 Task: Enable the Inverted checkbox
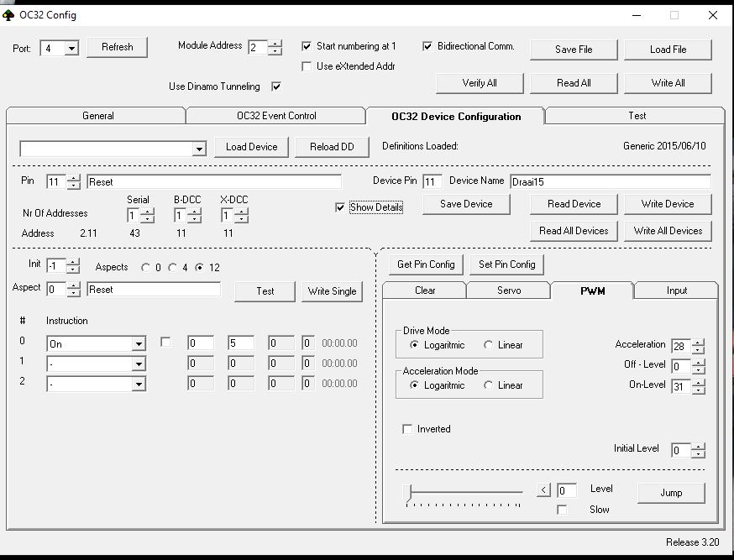click(408, 429)
